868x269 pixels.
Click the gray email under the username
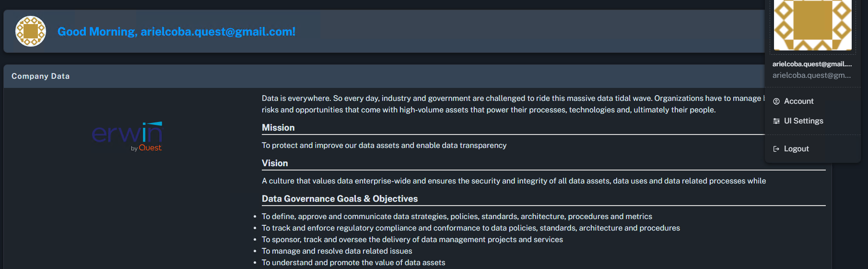pyautogui.click(x=811, y=75)
